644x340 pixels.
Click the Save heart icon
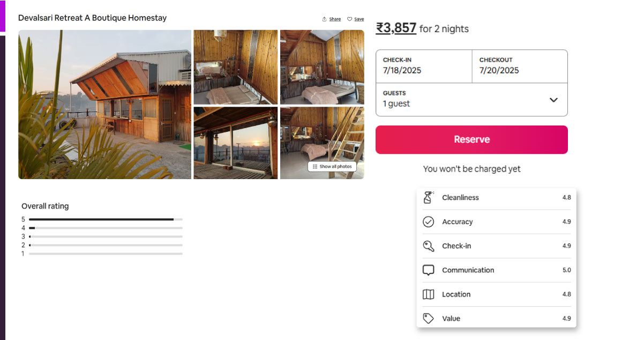(349, 19)
